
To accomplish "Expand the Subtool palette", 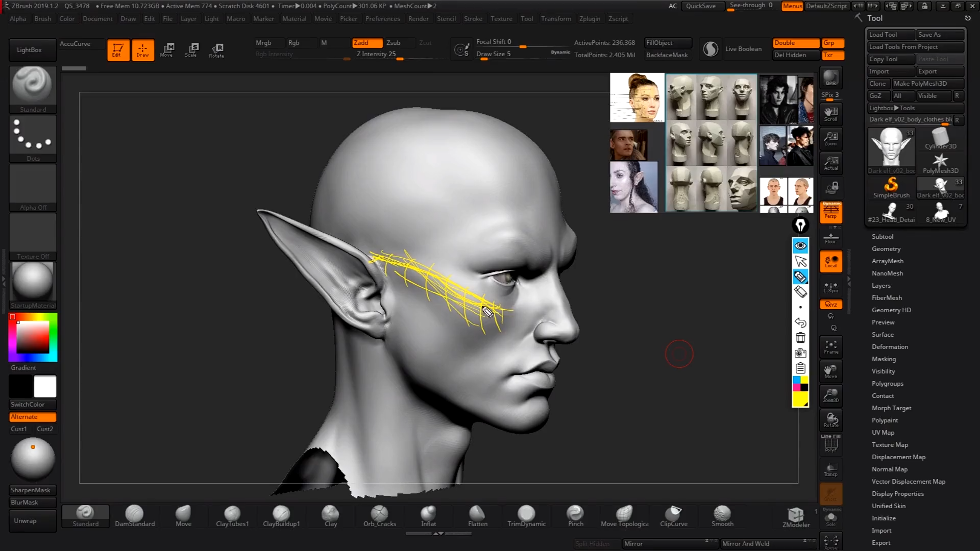I will pos(883,236).
